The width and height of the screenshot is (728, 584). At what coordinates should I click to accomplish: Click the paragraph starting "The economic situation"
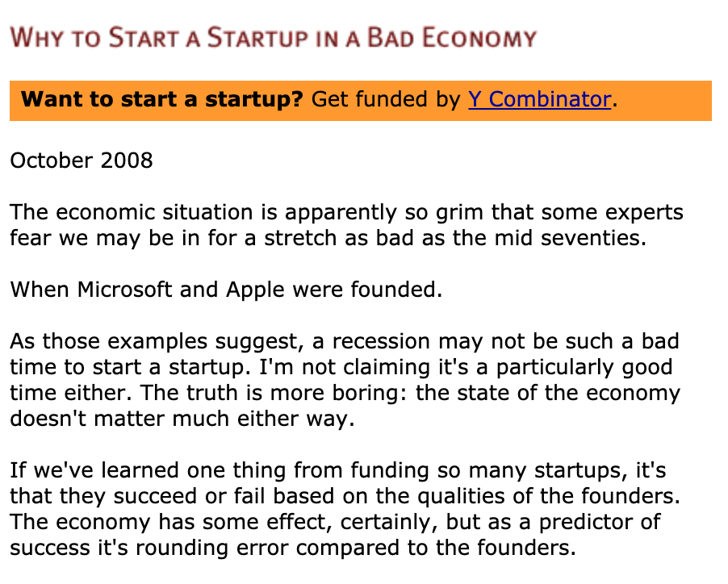tap(347, 226)
